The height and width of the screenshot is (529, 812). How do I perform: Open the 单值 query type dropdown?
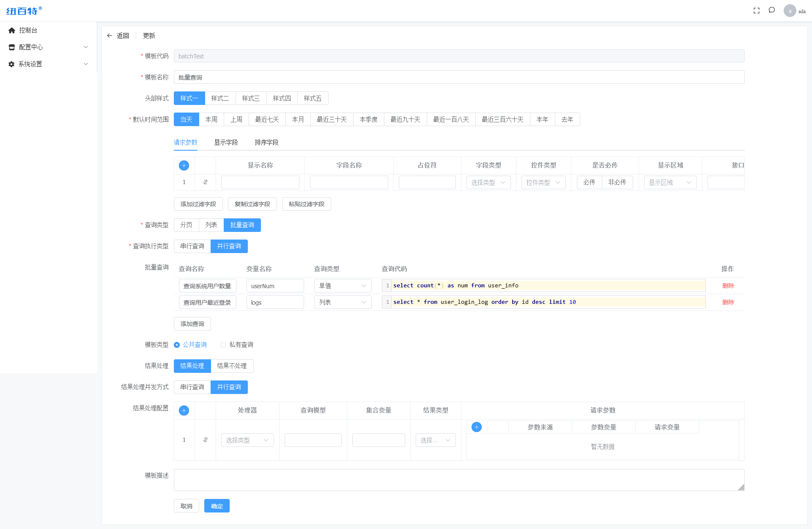(x=343, y=286)
